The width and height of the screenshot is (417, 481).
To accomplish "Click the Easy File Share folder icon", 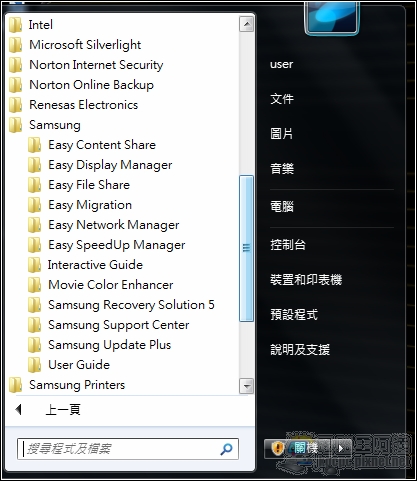I will tap(34, 185).
